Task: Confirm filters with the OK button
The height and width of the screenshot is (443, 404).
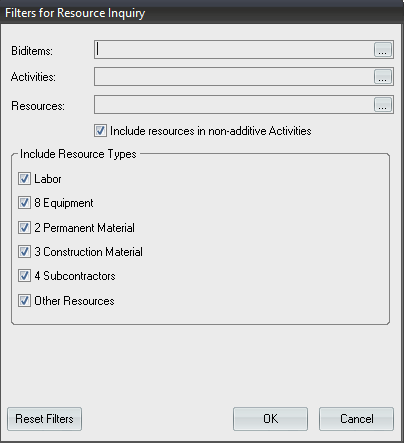Action: coord(270,419)
